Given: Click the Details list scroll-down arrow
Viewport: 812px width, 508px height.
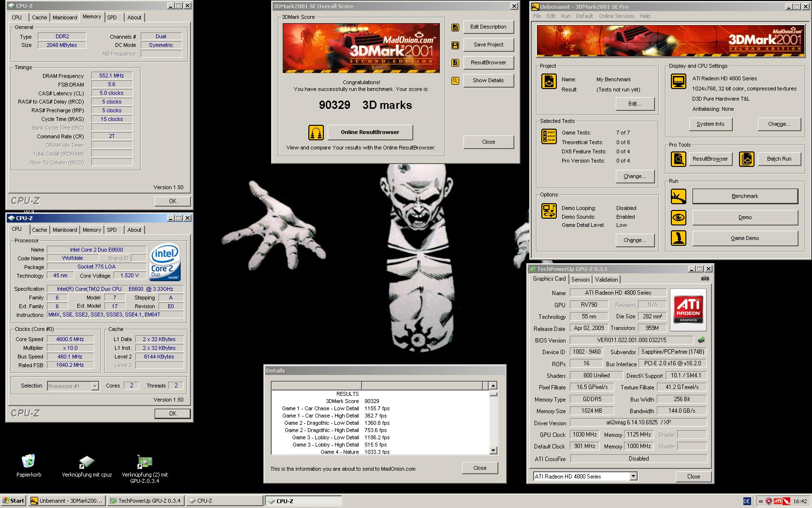Looking at the screenshot, I should 493,450.
